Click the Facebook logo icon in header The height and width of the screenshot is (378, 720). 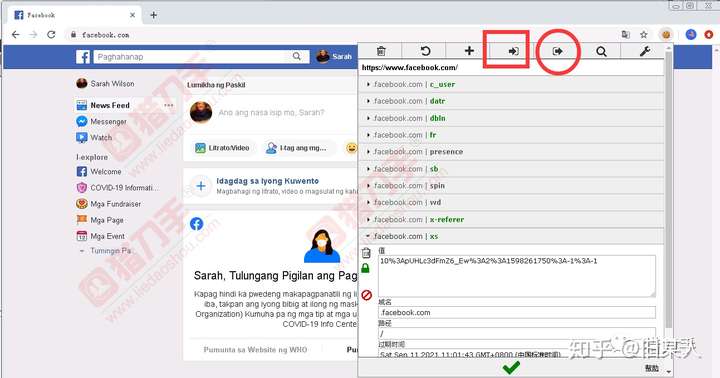tap(83, 57)
